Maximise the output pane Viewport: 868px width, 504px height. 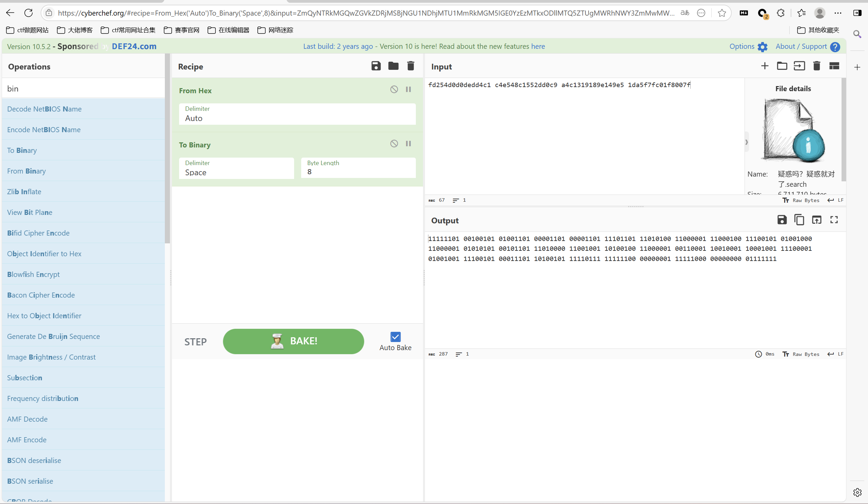point(834,220)
